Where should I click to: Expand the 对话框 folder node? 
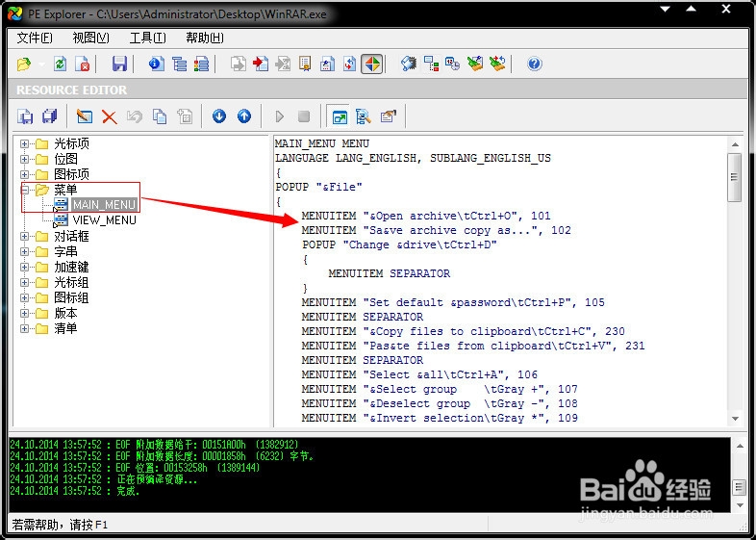click(x=24, y=236)
